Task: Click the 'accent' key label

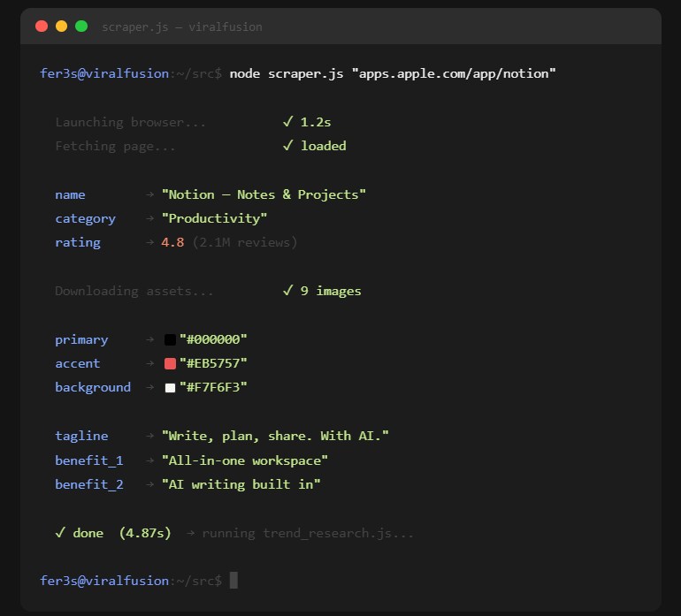Action: 77,364
